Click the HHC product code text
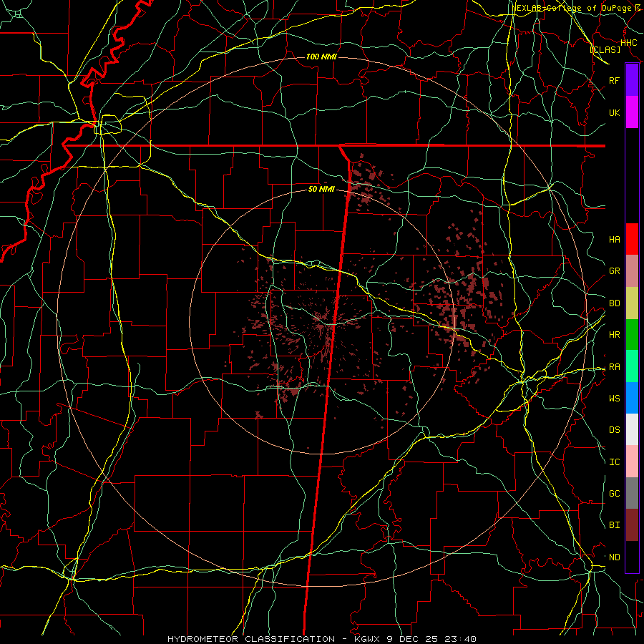The width and height of the screenshot is (644, 644). tap(628, 43)
